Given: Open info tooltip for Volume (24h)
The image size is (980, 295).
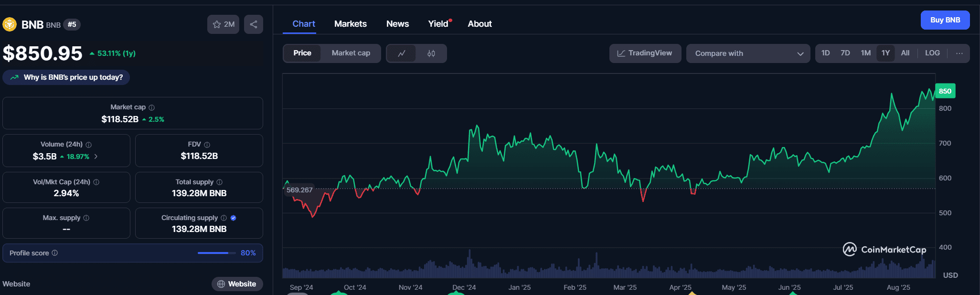Looking at the screenshot, I should (x=89, y=145).
